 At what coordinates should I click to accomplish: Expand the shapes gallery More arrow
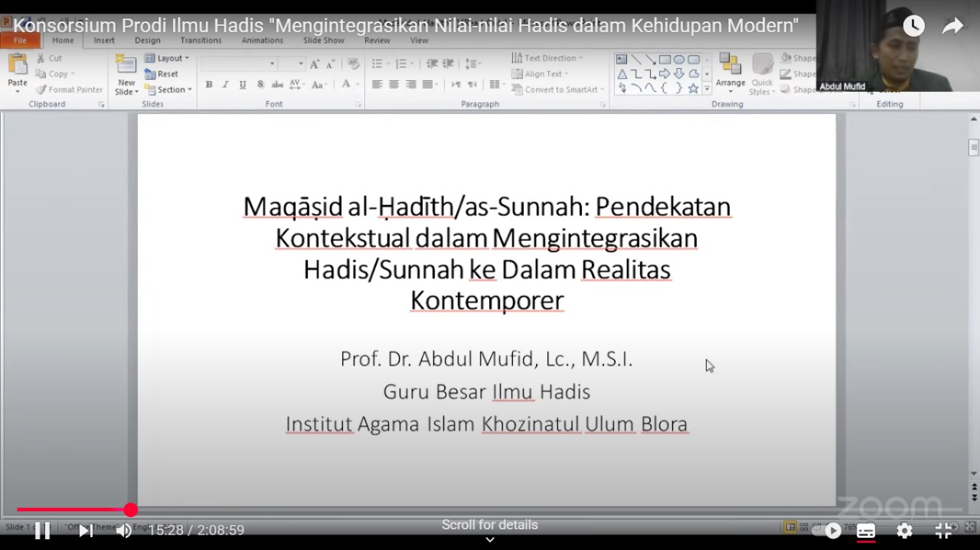click(x=707, y=89)
